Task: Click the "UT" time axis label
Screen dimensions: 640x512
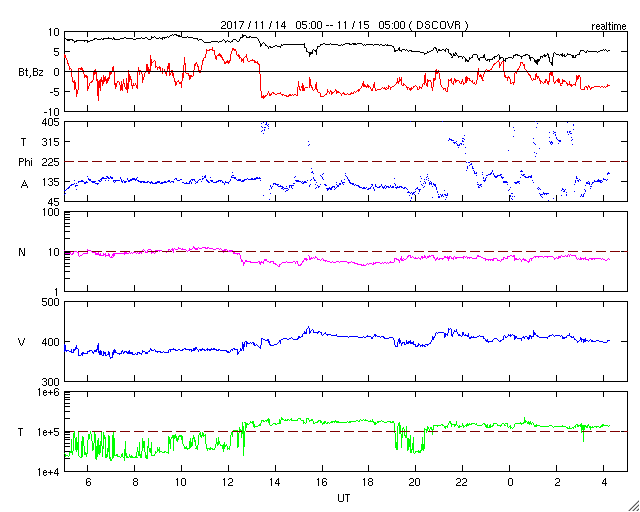Action: tap(344, 498)
